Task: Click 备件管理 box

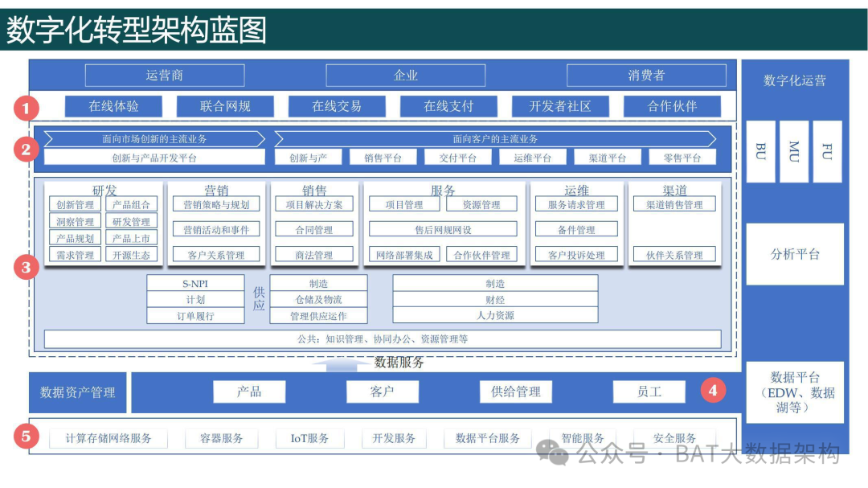Action: 576,229
